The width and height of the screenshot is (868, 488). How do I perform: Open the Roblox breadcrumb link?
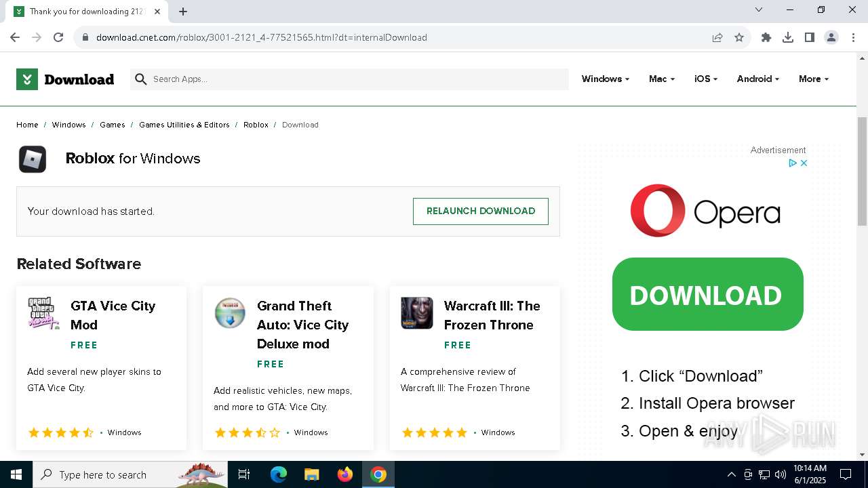click(x=256, y=125)
